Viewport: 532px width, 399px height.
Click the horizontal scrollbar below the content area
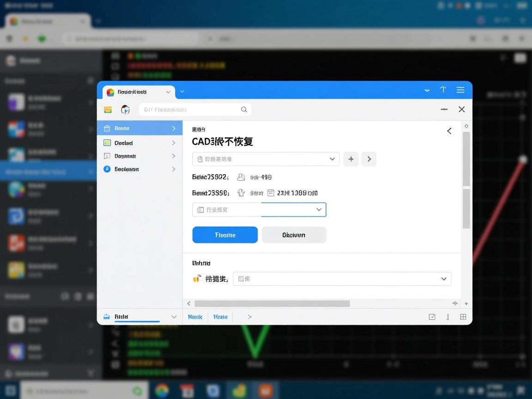pos(272,303)
